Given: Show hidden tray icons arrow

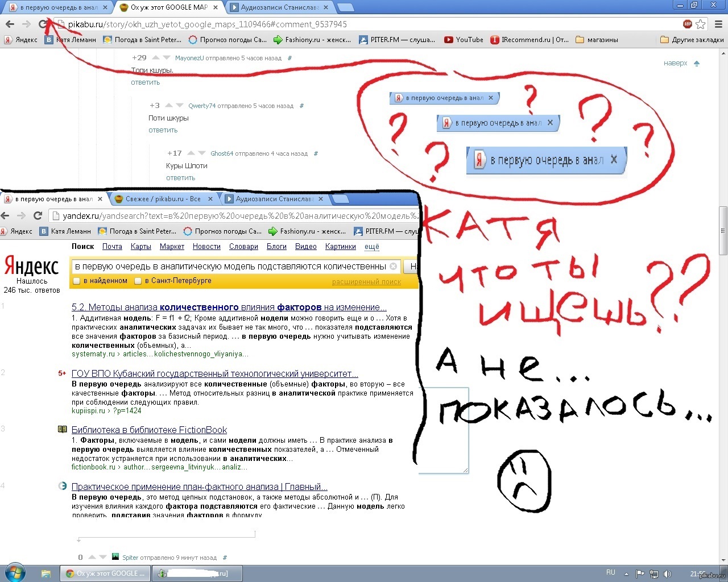Looking at the screenshot, I should [x=626, y=574].
